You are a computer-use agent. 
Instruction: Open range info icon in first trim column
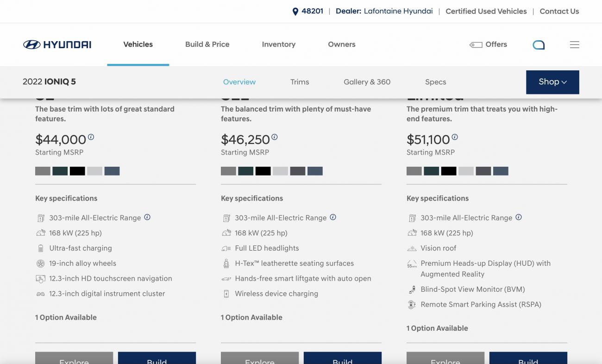coord(147,217)
